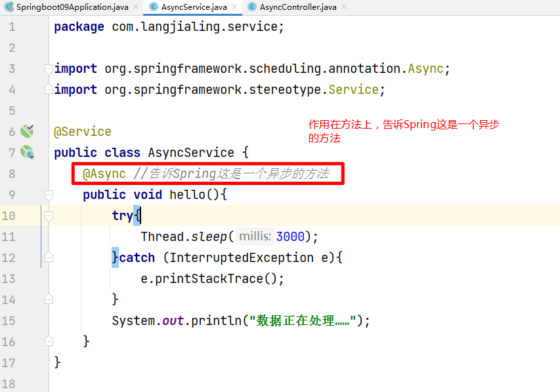Collapse the import block at line 3
This screenshot has width=560, height=392.
pyautogui.click(x=49, y=68)
